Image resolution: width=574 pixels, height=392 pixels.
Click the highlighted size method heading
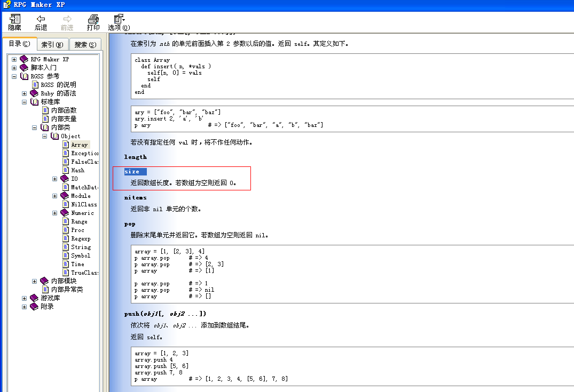135,172
